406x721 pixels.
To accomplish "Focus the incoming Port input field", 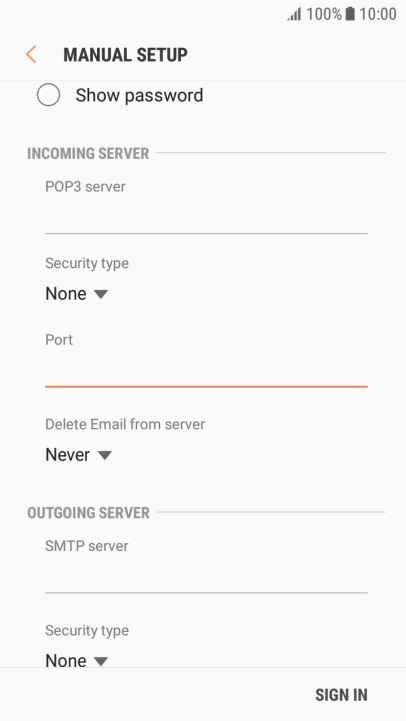I will (206, 372).
